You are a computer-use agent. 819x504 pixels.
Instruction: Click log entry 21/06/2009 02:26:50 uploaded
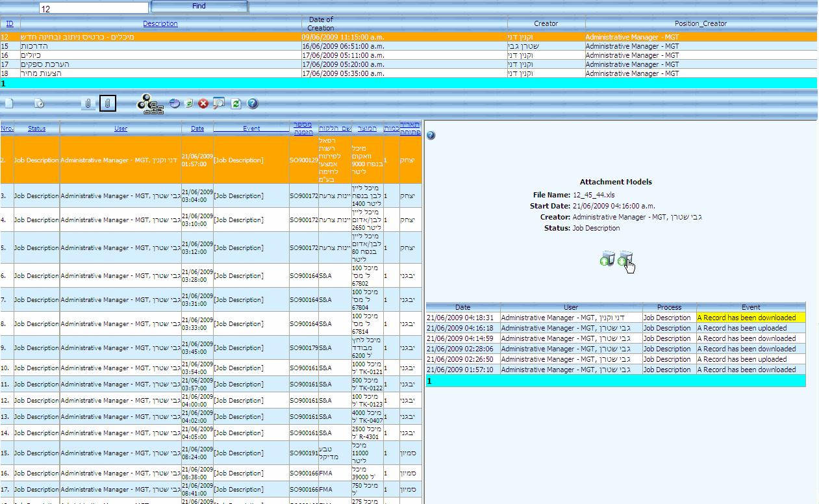point(616,359)
